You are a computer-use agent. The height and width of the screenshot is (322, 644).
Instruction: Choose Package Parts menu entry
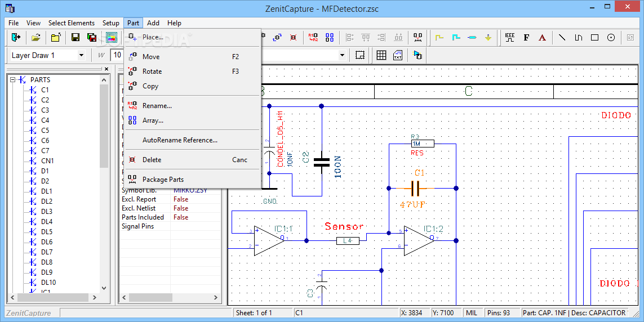(192, 180)
